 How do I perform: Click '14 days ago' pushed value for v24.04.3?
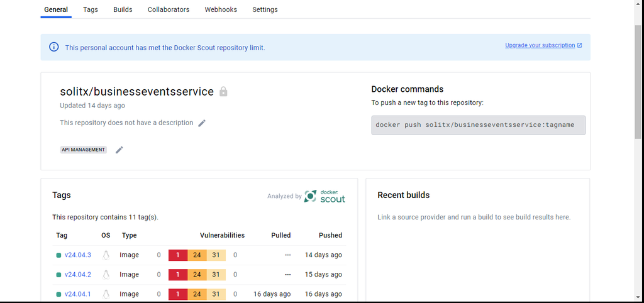coord(323,255)
